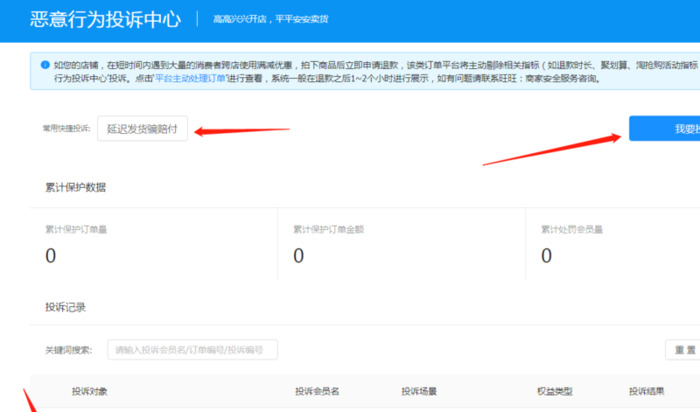Image resolution: width=700 pixels, height=412 pixels.
Task: Click the 累计保护数据 section heading
Action: point(75,187)
